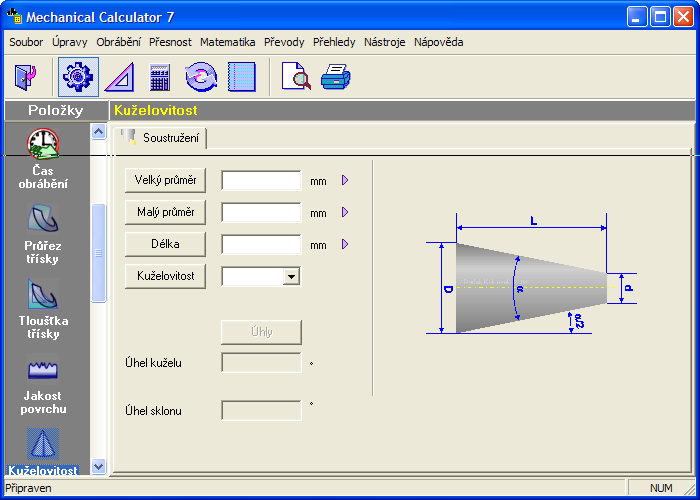Click arrow next to Velký průměr field

345,180
